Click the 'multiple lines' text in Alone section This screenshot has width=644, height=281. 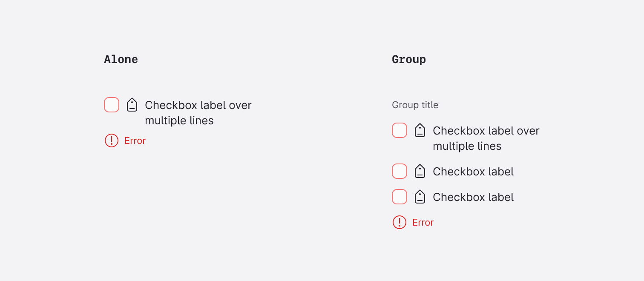[x=179, y=120]
